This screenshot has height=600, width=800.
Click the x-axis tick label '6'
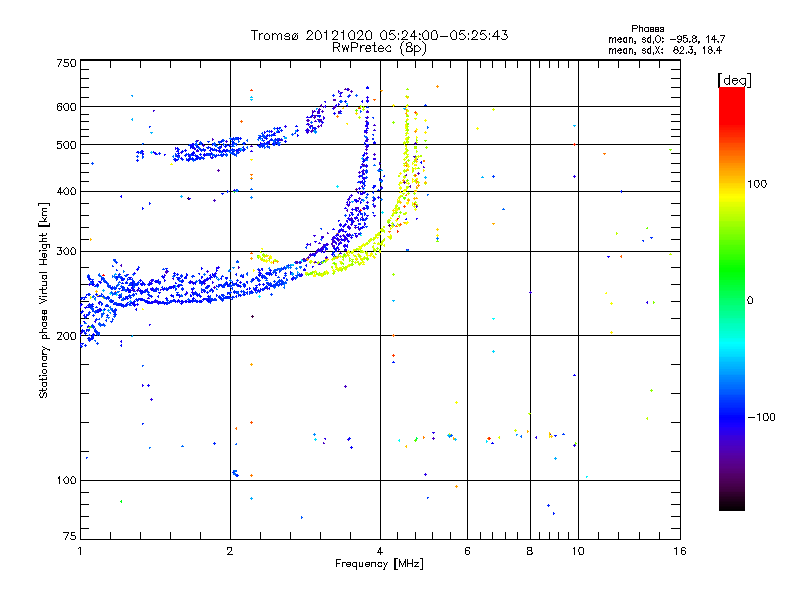click(x=467, y=551)
